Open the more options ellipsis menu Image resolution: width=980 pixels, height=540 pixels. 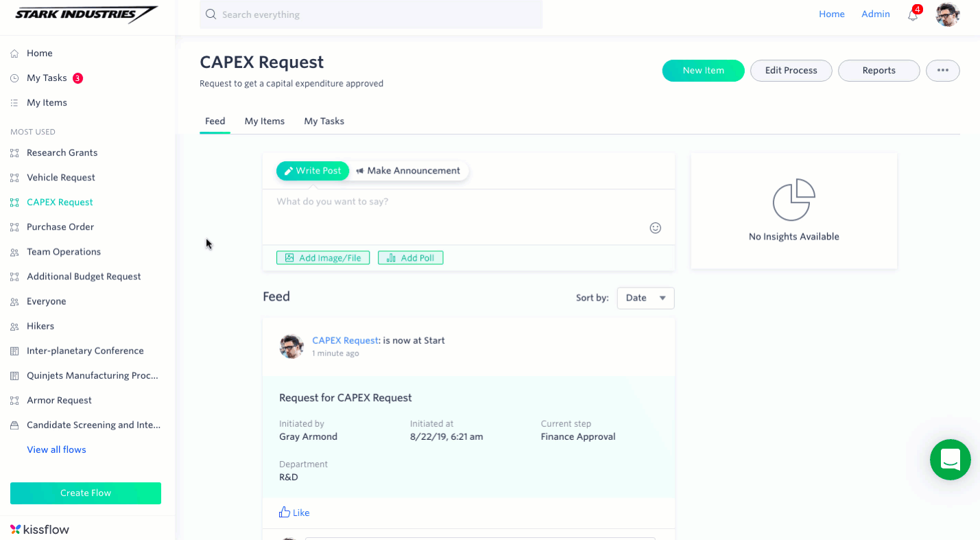(x=943, y=70)
